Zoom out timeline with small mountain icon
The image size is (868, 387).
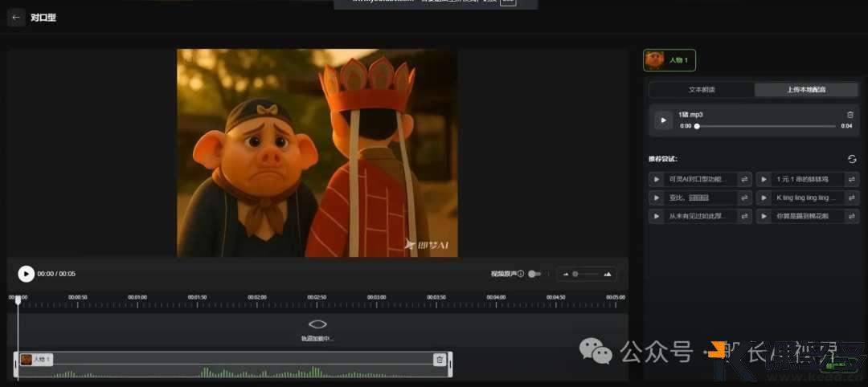point(566,275)
